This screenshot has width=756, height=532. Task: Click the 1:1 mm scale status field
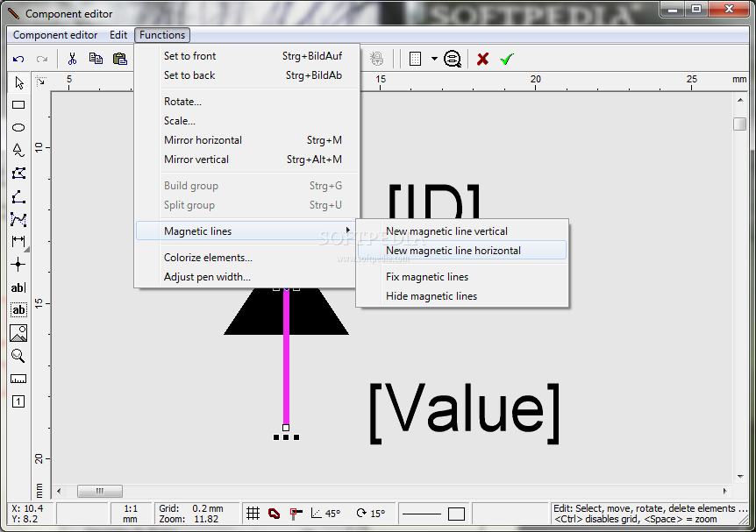coord(130,514)
